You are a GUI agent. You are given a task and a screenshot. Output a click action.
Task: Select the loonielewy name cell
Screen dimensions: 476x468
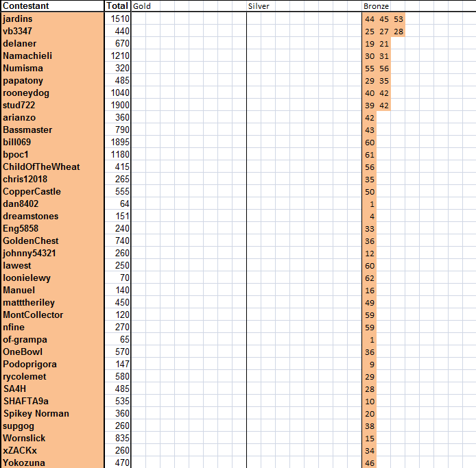pyautogui.click(x=53, y=278)
